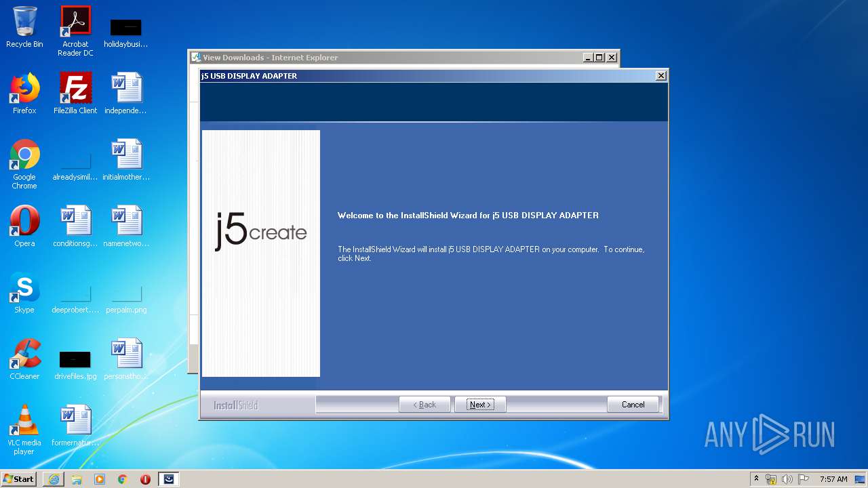This screenshot has height=488, width=868.
Task: Select the Skype desktop shortcut
Action: (x=24, y=293)
